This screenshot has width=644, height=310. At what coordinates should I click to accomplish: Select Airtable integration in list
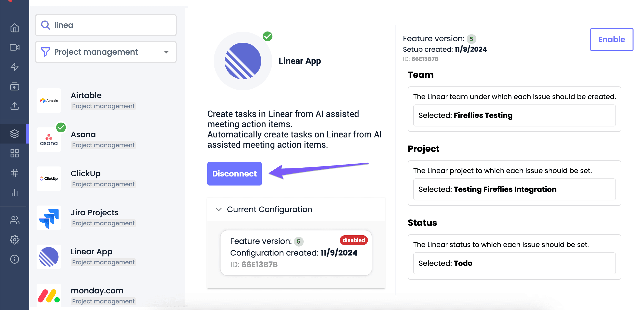[x=106, y=101]
